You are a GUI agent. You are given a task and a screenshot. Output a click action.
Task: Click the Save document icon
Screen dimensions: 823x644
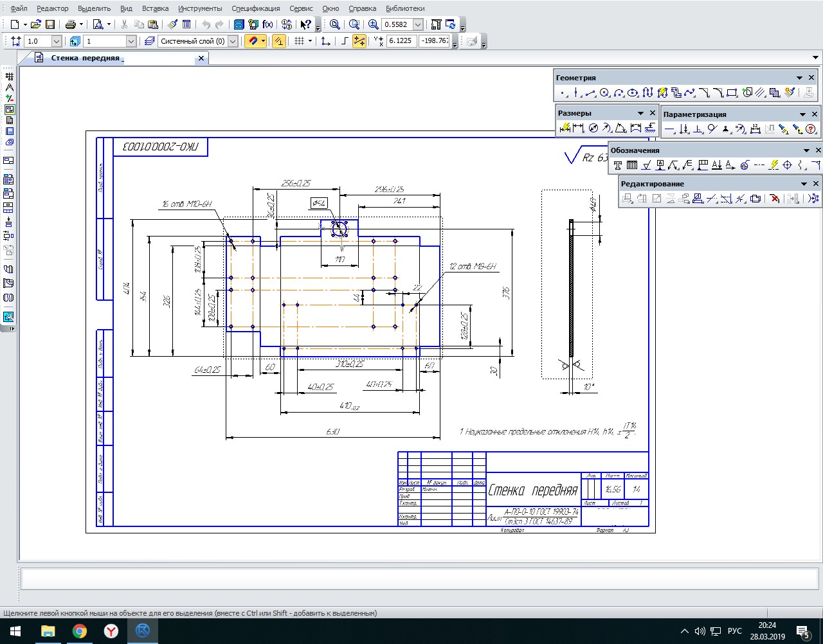[x=50, y=24]
